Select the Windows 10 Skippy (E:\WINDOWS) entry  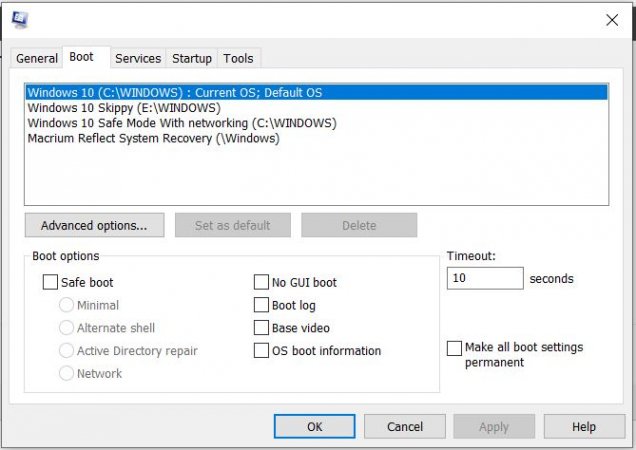(x=316, y=108)
